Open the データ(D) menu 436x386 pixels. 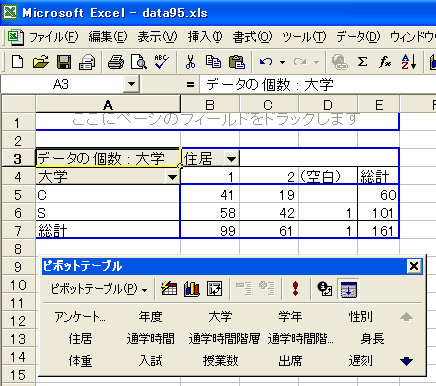pyautogui.click(x=358, y=37)
